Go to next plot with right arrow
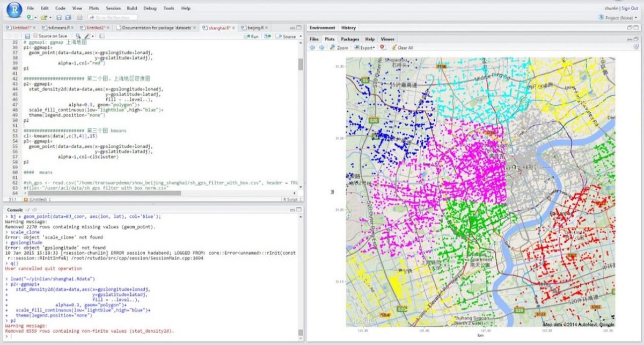 [x=320, y=47]
